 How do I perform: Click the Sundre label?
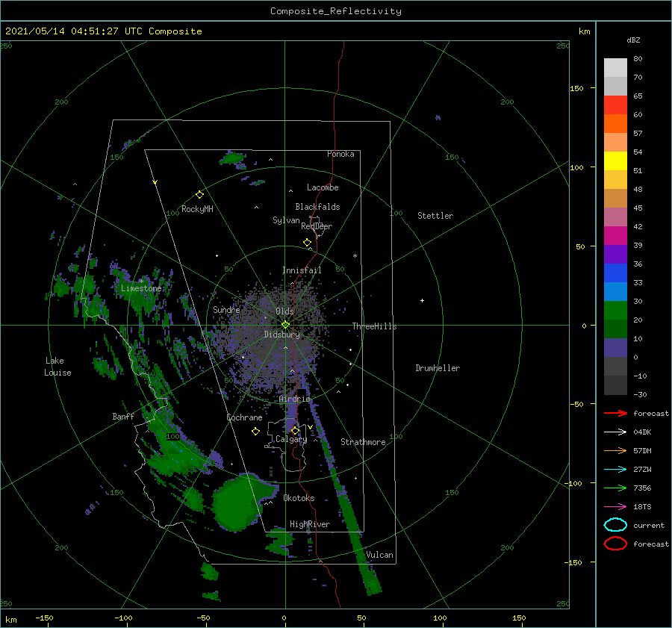[226, 309]
